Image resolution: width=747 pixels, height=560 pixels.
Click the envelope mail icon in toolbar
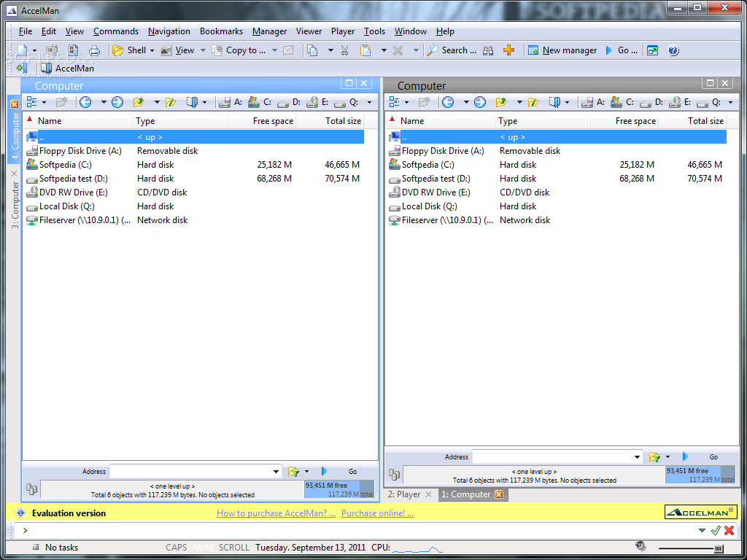click(x=287, y=50)
